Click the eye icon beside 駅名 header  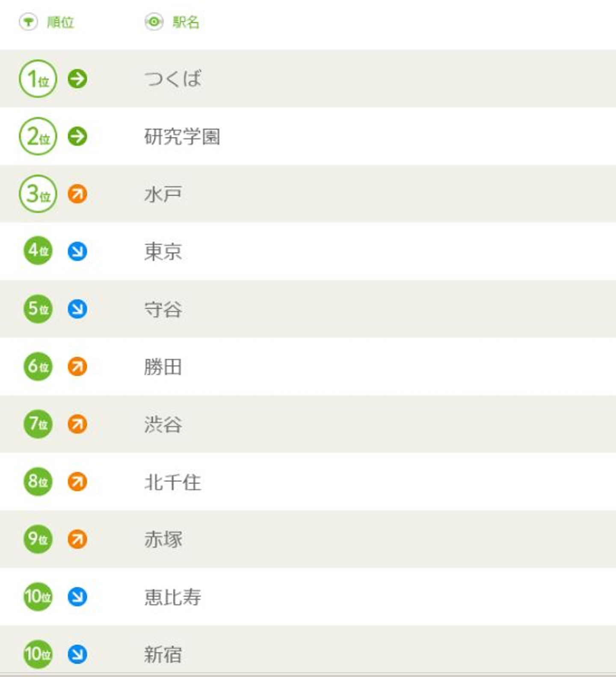pyautogui.click(x=154, y=22)
